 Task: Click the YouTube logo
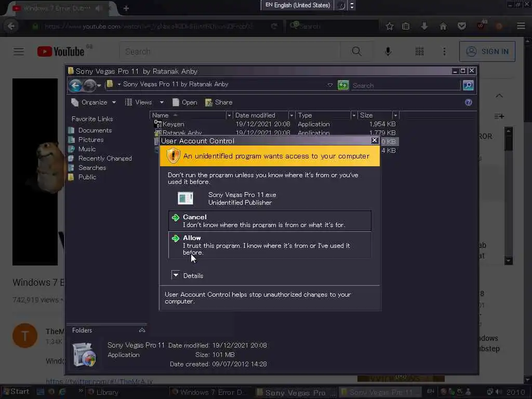click(61, 51)
